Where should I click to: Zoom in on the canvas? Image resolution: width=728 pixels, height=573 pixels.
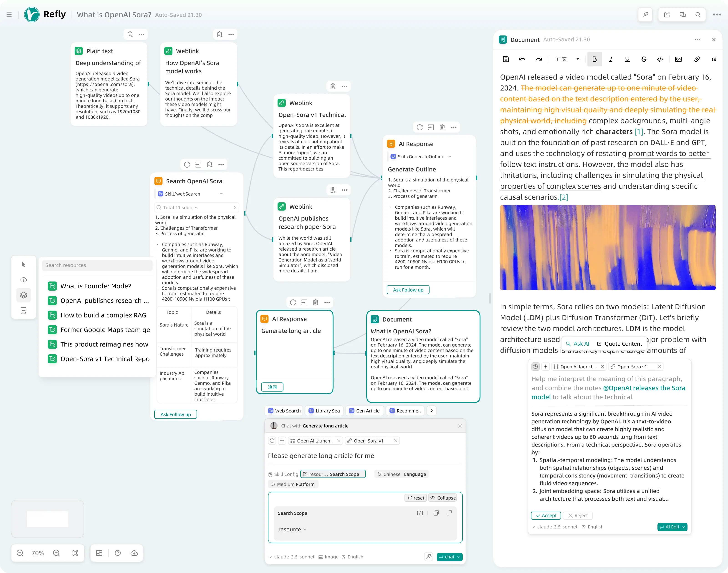56,553
